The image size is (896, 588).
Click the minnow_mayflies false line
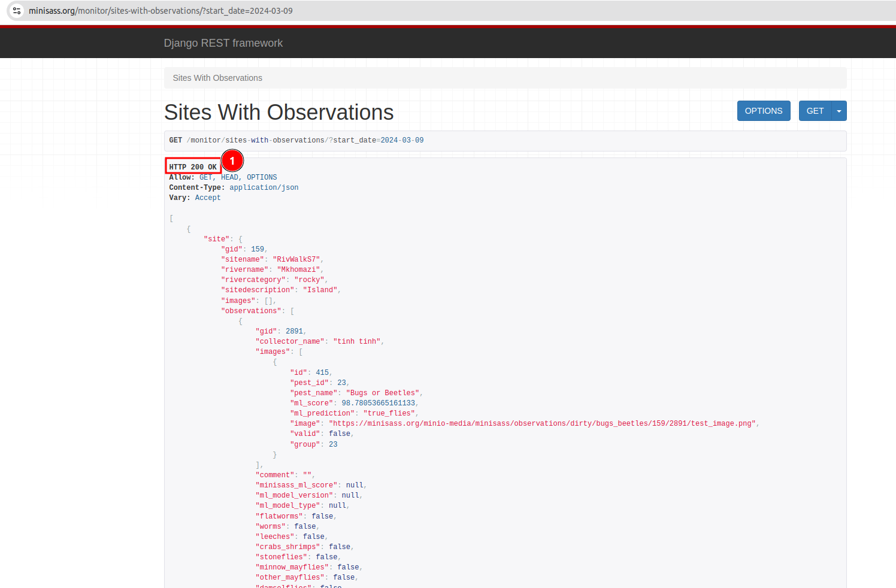click(x=309, y=567)
